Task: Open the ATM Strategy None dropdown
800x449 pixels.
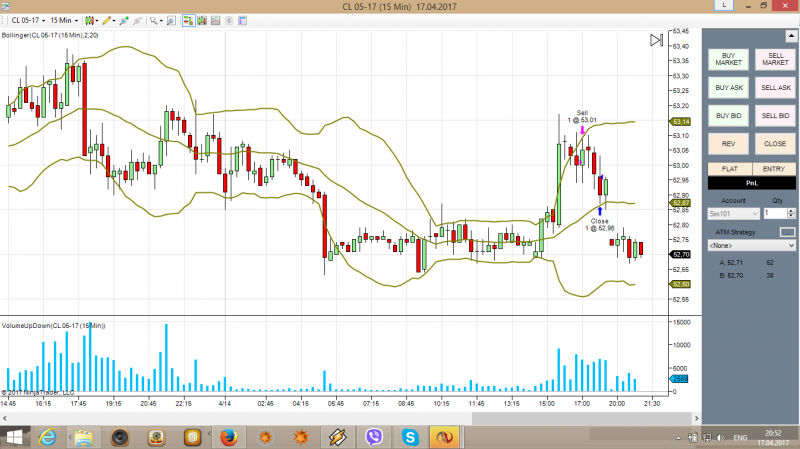Action: 752,245
